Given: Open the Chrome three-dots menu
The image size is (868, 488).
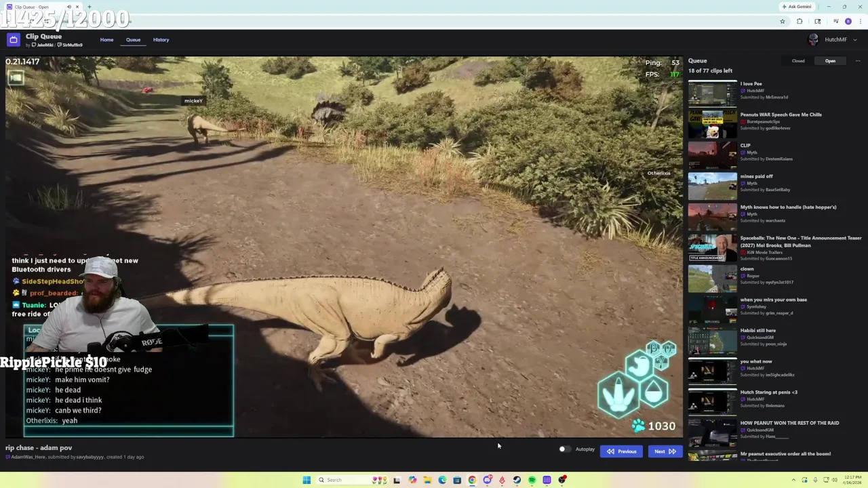Looking at the screenshot, I should pos(859,22).
